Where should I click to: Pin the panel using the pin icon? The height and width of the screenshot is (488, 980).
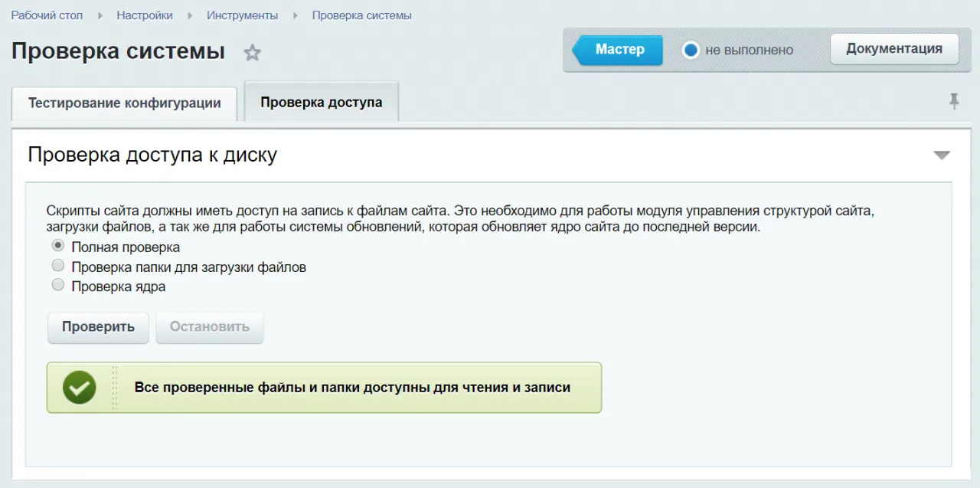(x=955, y=100)
